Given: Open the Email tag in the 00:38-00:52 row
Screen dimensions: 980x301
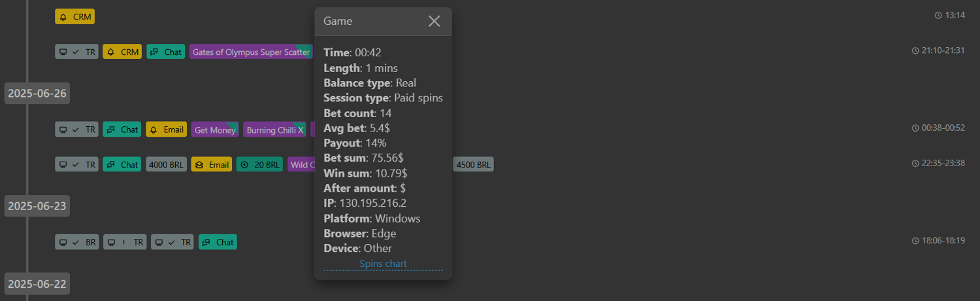Looking at the screenshot, I should (166, 130).
